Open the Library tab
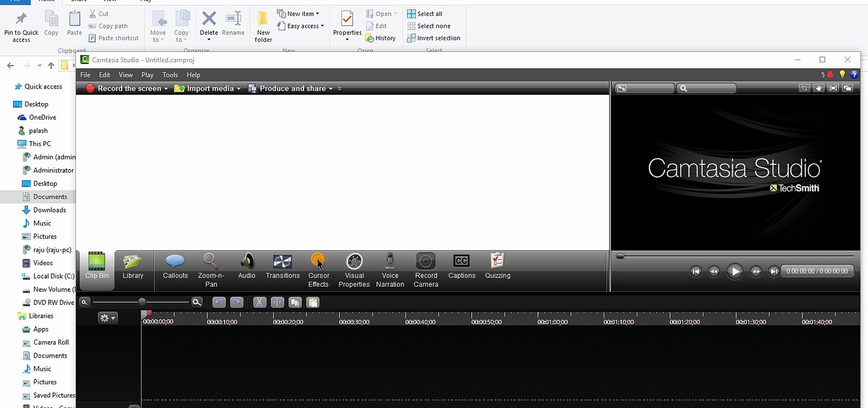The width and height of the screenshot is (868, 408). (133, 266)
